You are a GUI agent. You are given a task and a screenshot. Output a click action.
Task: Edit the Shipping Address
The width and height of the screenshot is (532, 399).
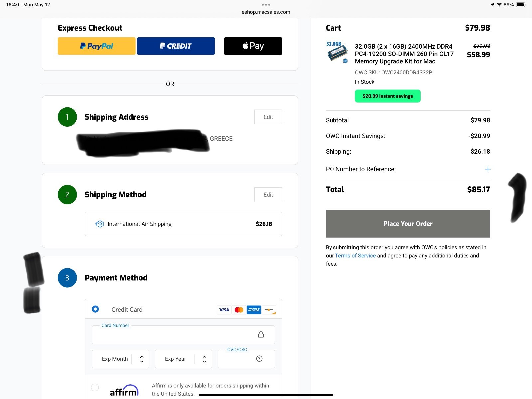click(x=268, y=117)
